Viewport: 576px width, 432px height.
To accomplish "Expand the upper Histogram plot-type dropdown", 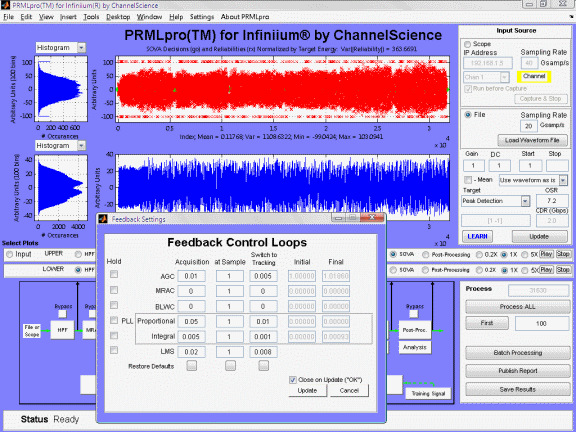I will pyautogui.click(x=82, y=48).
